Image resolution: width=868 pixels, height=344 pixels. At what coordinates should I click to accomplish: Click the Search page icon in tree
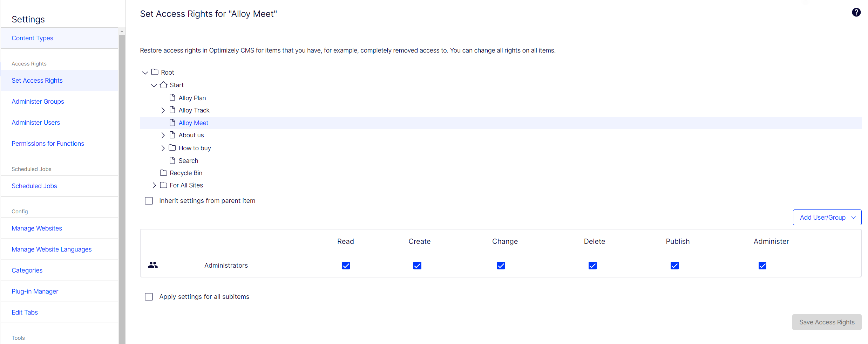pos(172,160)
